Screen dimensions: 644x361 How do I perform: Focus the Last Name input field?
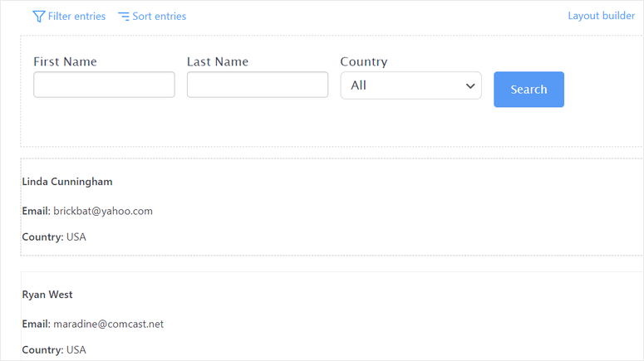[258, 85]
